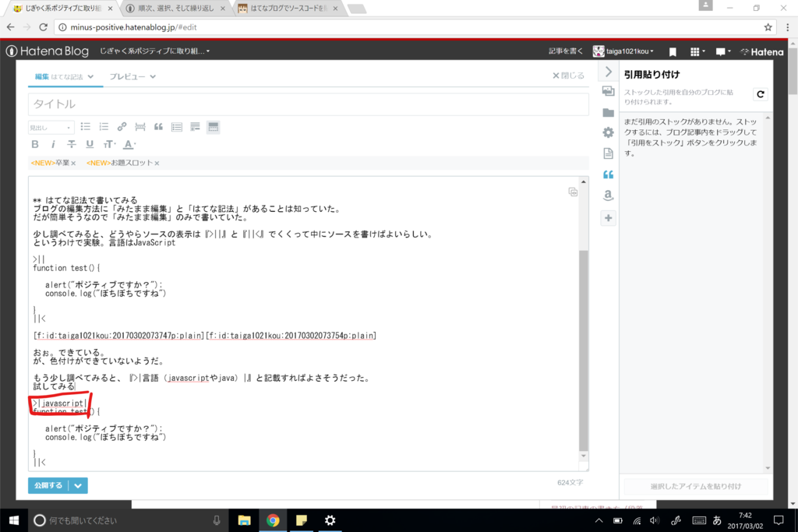Publish the post with the 公開する button

(50, 484)
